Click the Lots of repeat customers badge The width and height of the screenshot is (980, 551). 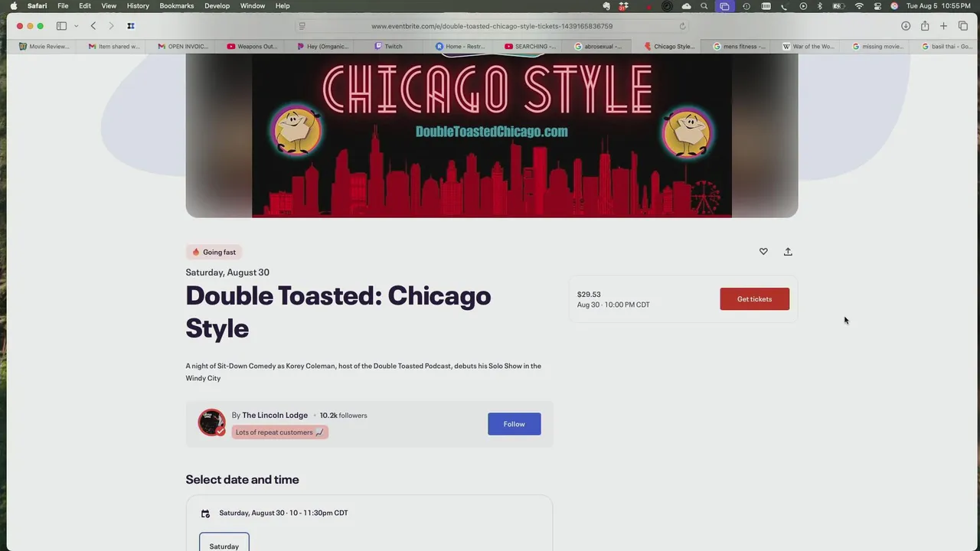[279, 432]
